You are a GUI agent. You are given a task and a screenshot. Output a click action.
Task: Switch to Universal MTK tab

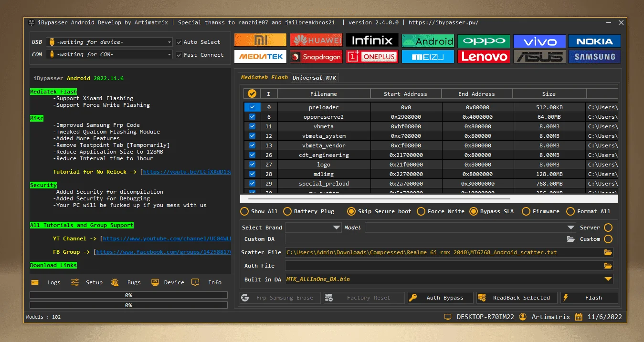pyautogui.click(x=314, y=78)
